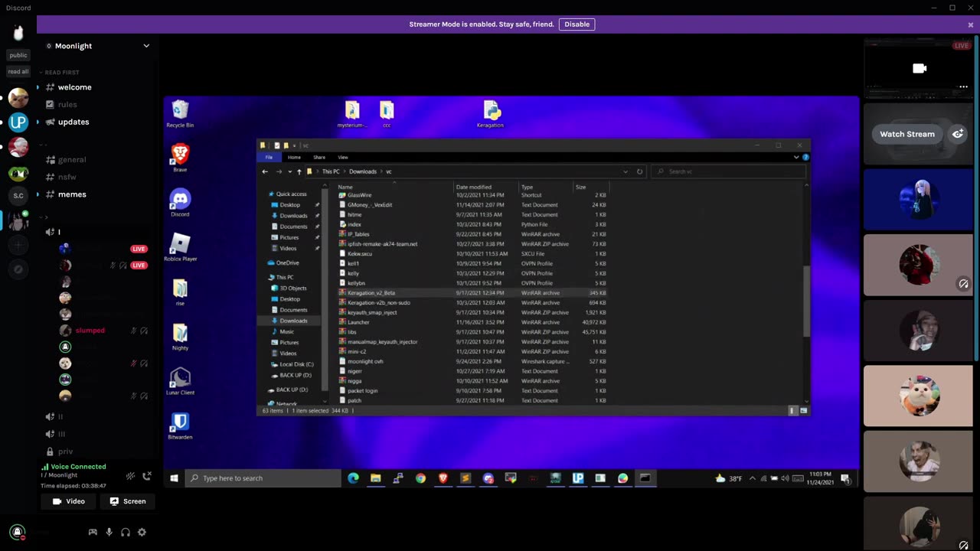Select the slumped user in the voice channel
The width and height of the screenshot is (980, 551).
90,331
